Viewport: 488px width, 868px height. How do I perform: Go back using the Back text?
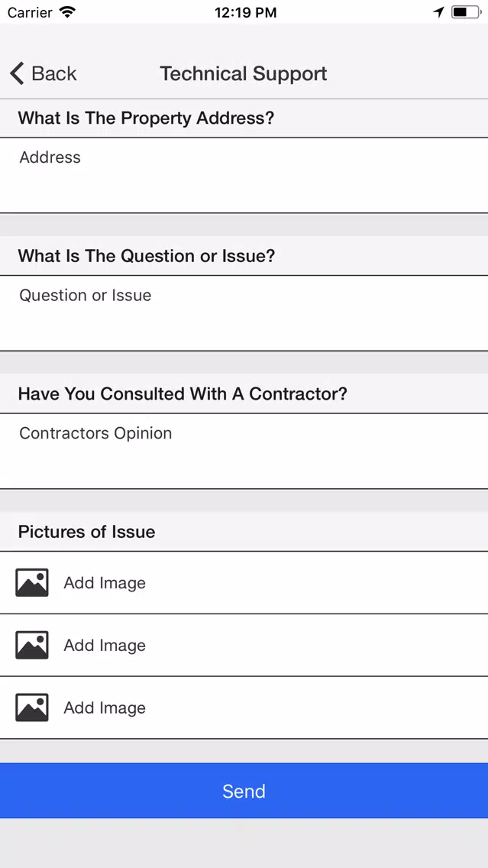click(54, 73)
